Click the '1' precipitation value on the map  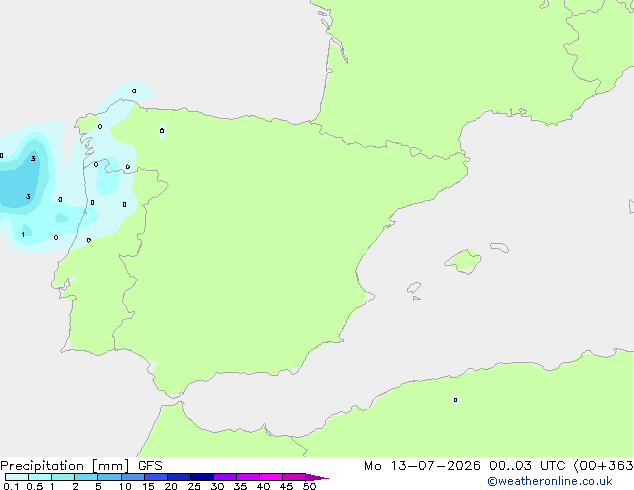(23, 234)
